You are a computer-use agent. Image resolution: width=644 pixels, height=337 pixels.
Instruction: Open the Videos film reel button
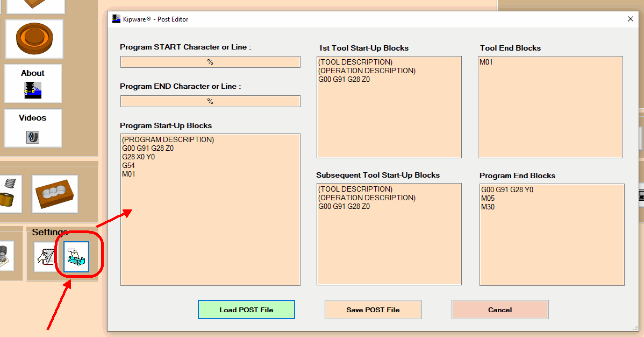tap(33, 128)
